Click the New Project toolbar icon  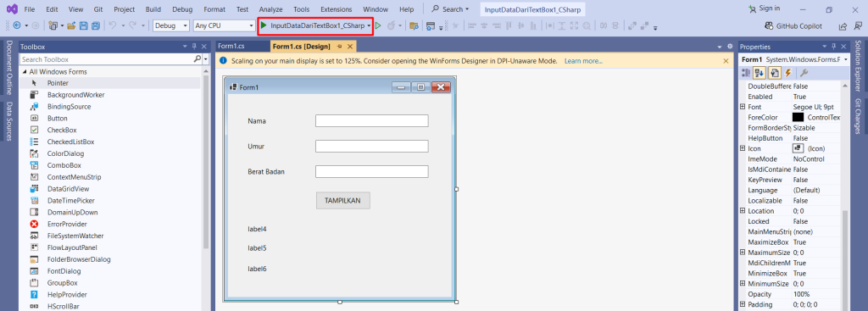53,25
